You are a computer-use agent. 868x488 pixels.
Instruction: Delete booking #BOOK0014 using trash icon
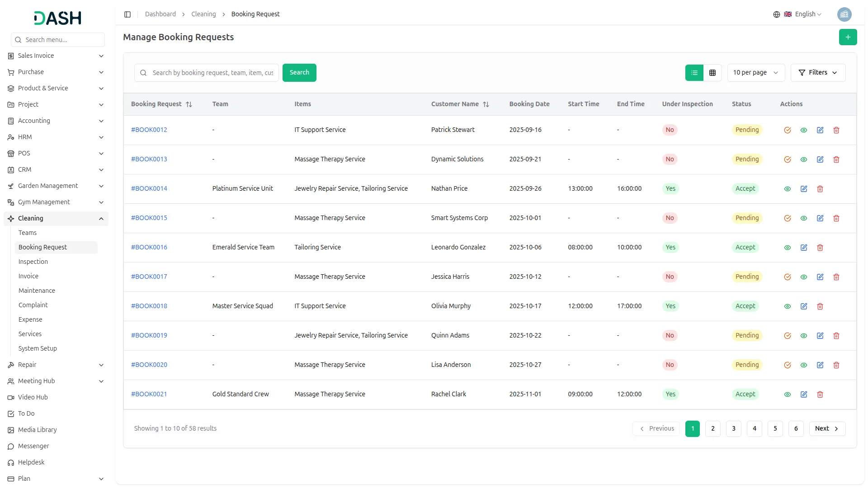point(820,189)
